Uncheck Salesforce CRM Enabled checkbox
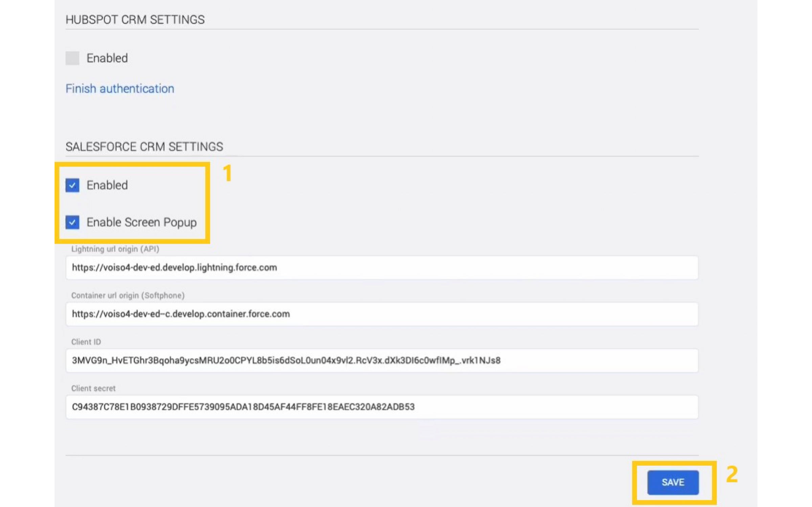812x507 pixels. [72, 185]
